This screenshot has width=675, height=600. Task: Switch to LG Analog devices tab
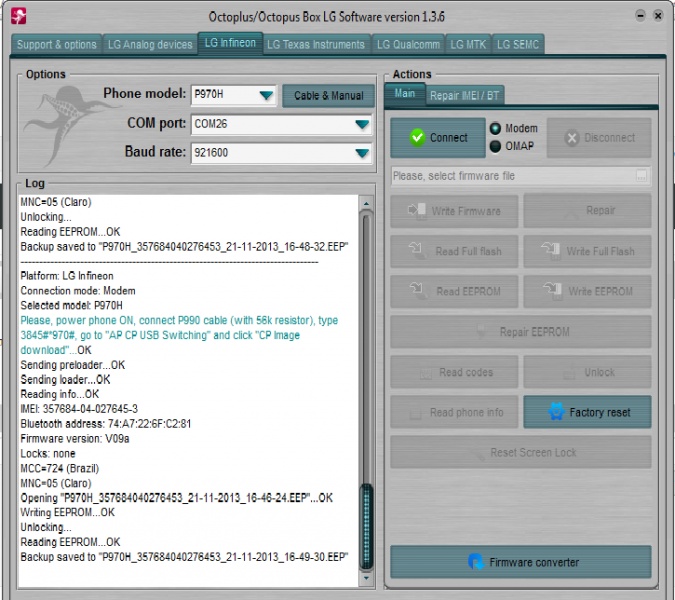coord(150,44)
